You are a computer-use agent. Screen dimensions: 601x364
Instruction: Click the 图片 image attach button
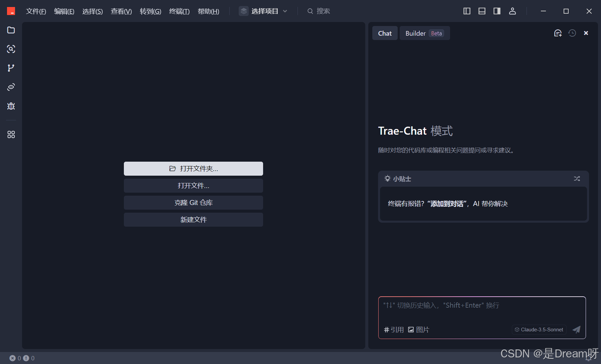point(418,330)
